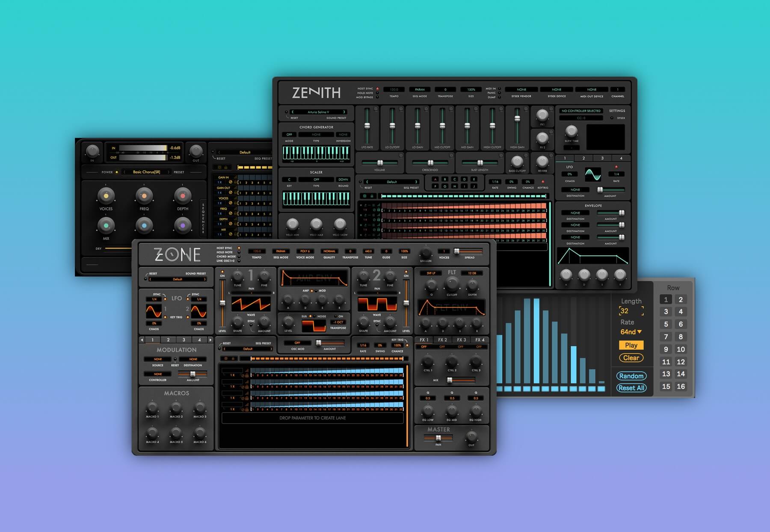Screen dimensions: 770x532
Task: Click the Random button
Action: point(631,376)
